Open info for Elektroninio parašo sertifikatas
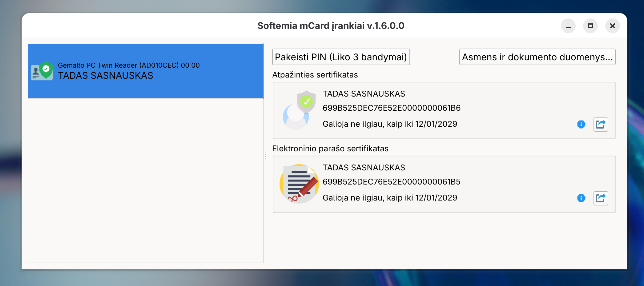Screen dimensions: 644x286 tap(581, 198)
